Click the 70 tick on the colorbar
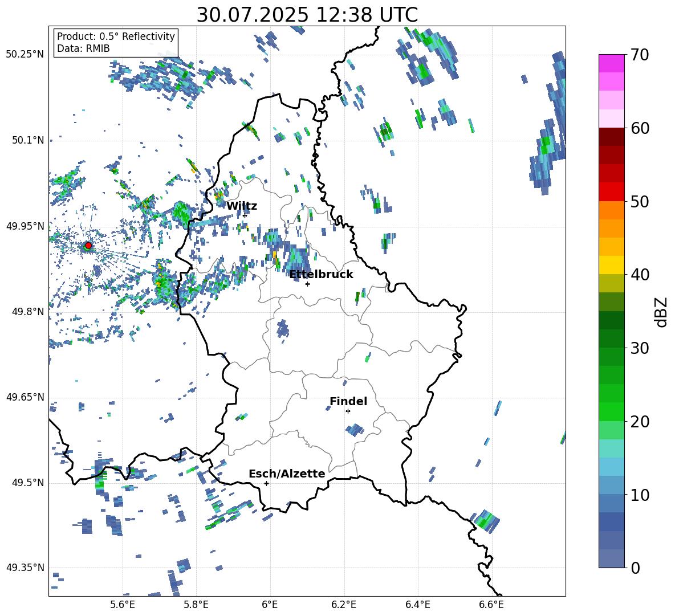 [640, 55]
